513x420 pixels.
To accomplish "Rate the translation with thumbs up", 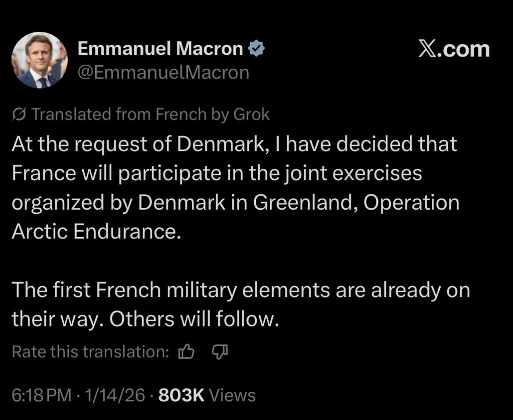I will click(187, 352).
